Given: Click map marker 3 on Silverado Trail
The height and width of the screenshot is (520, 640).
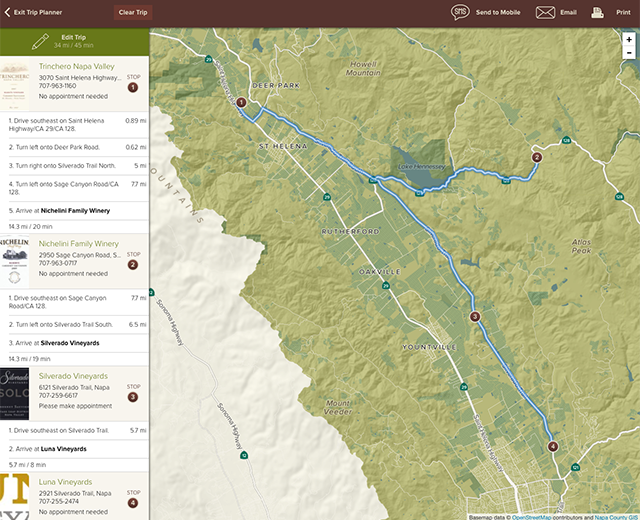Looking at the screenshot, I should click(x=475, y=316).
